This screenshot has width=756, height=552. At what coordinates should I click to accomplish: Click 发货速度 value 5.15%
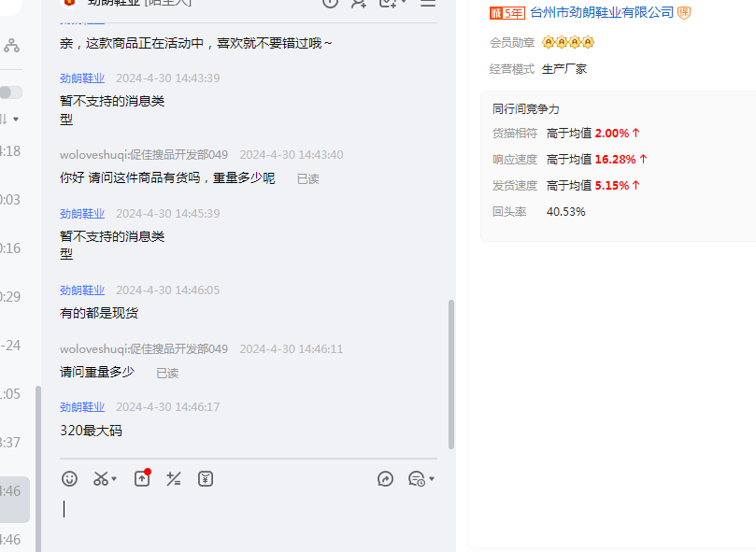[x=612, y=186]
